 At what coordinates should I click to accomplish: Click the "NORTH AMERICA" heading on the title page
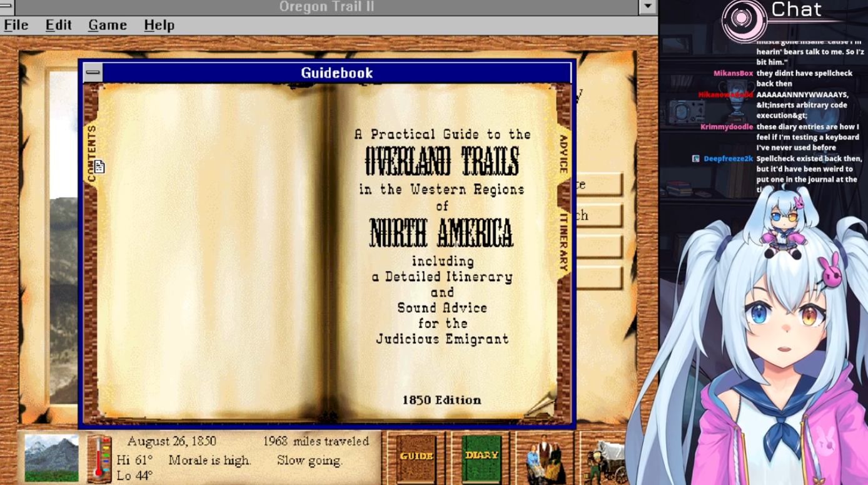pos(442,232)
